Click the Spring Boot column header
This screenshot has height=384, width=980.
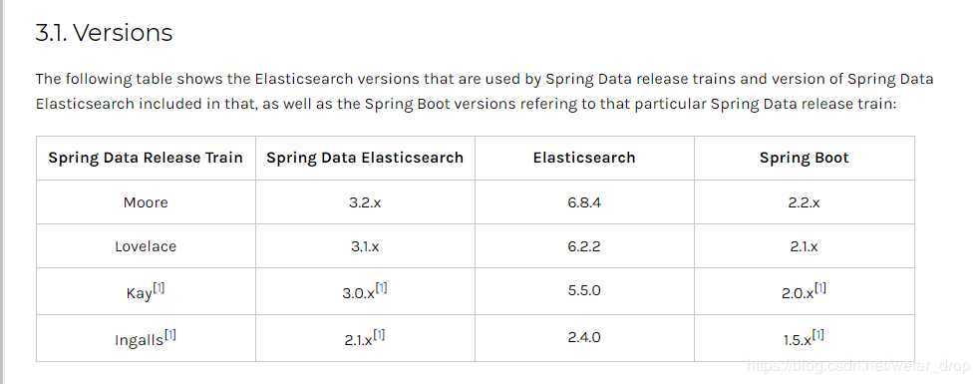(x=805, y=158)
